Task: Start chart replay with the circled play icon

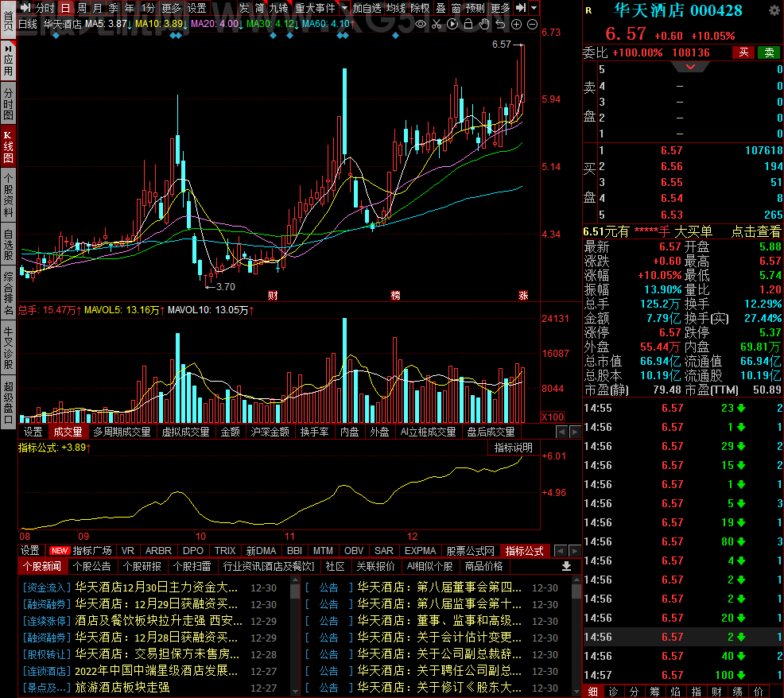Action: tap(452, 24)
